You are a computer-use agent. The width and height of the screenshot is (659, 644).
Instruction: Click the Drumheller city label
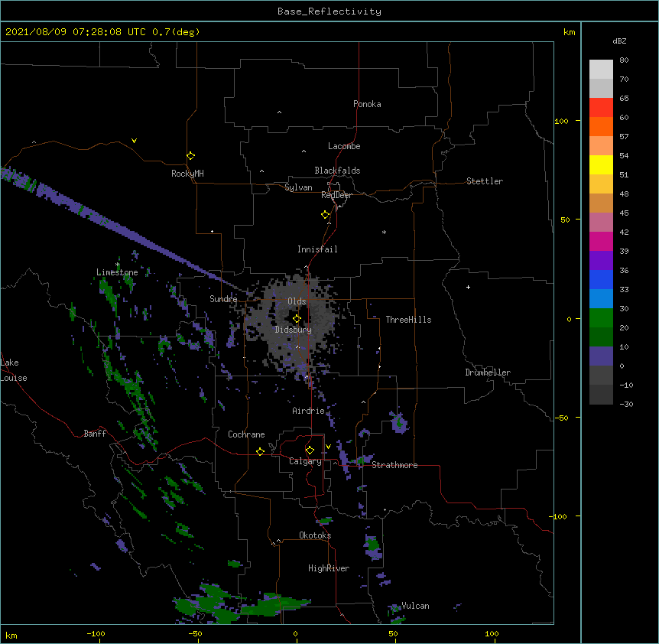click(x=488, y=372)
